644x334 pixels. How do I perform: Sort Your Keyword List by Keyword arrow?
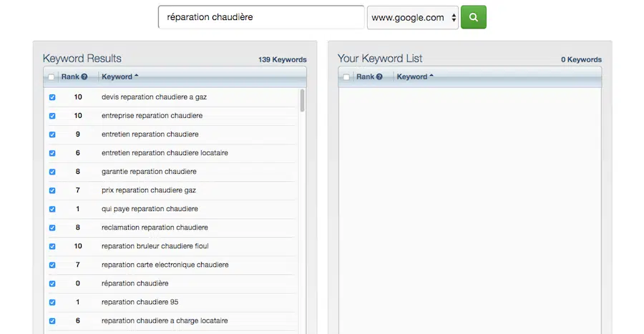coord(431,77)
